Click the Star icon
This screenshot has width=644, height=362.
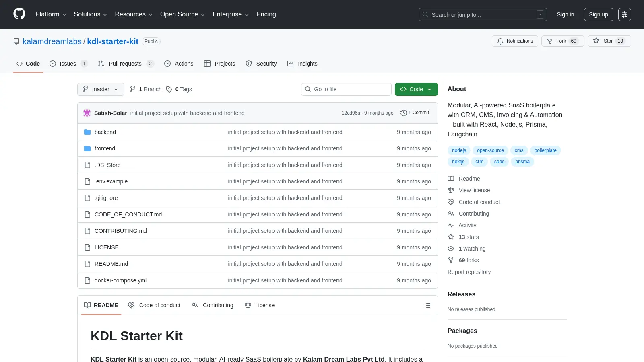click(x=596, y=41)
